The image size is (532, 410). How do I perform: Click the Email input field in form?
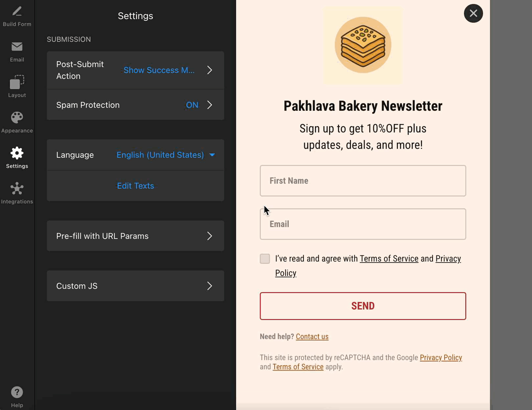tap(363, 224)
